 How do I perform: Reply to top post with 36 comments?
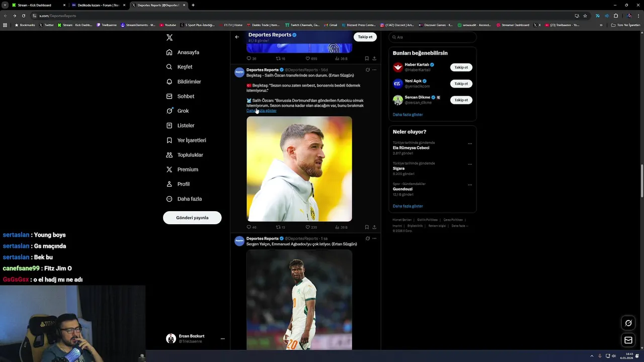[252, 58]
